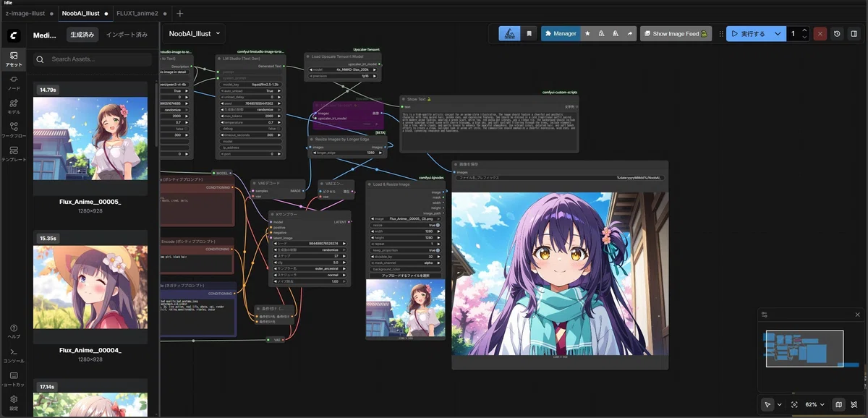Viewport: 868px width, 418px height.
Task: Open the コンソール (Console) panel
Action: click(14, 355)
